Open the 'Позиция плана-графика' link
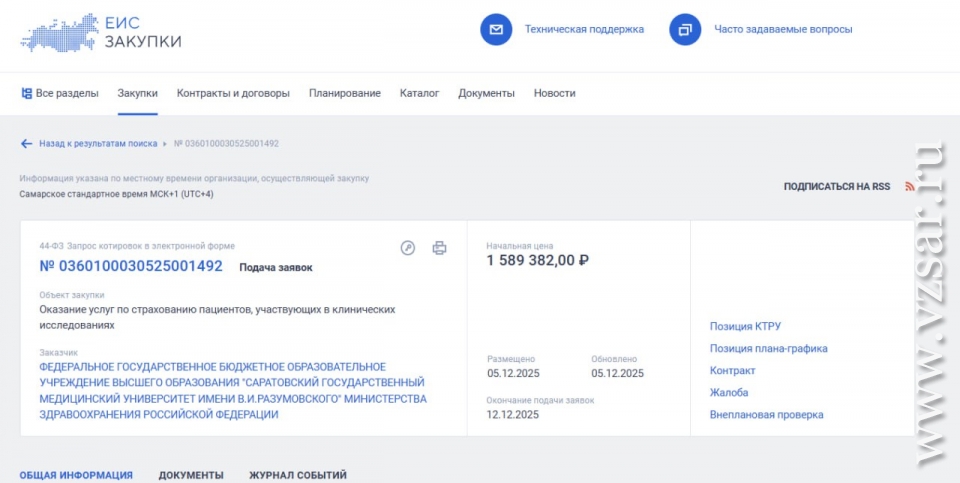Image resolution: width=960 pixels, height=483 pixels. (x=768, y=348)
